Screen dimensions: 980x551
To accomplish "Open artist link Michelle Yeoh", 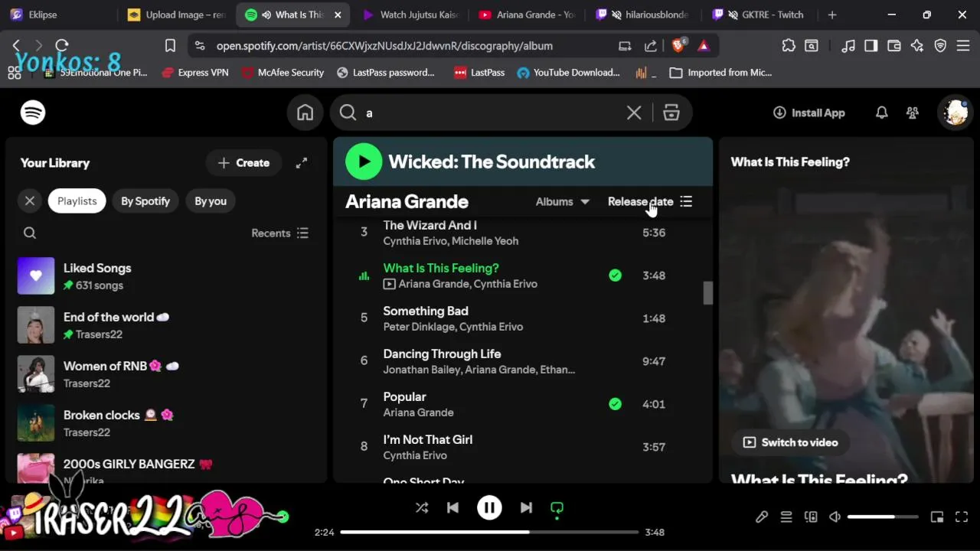I will (485, 241).
